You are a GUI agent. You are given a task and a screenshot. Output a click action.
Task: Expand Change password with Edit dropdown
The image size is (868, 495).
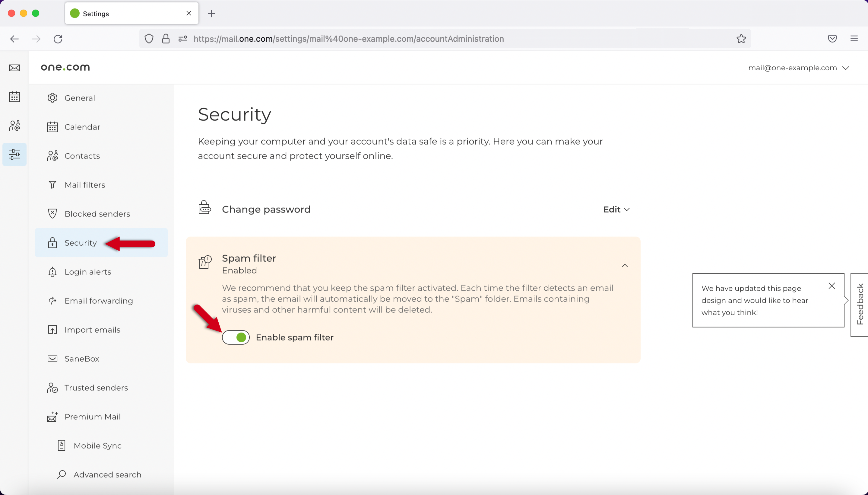click(x=616, y=209)
